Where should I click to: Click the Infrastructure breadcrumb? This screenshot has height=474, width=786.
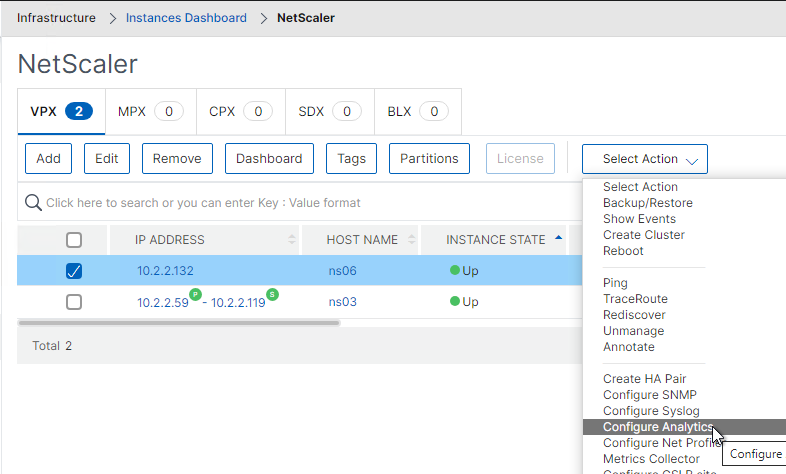coord(56,18)
